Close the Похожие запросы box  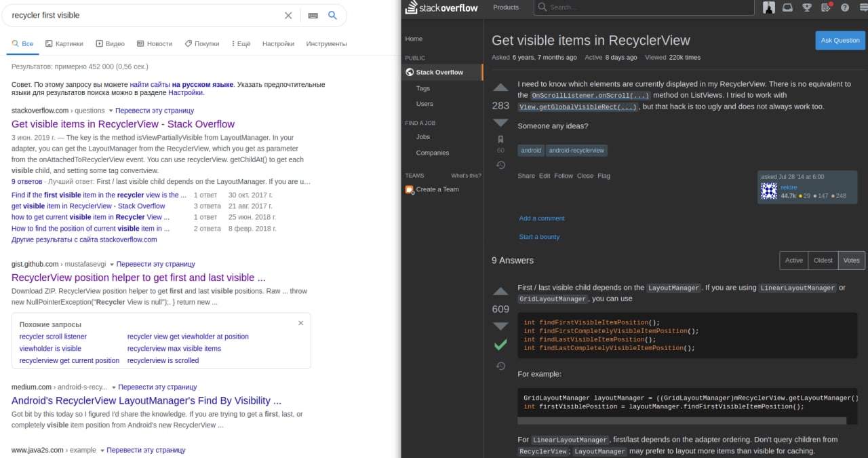(301, 323)
